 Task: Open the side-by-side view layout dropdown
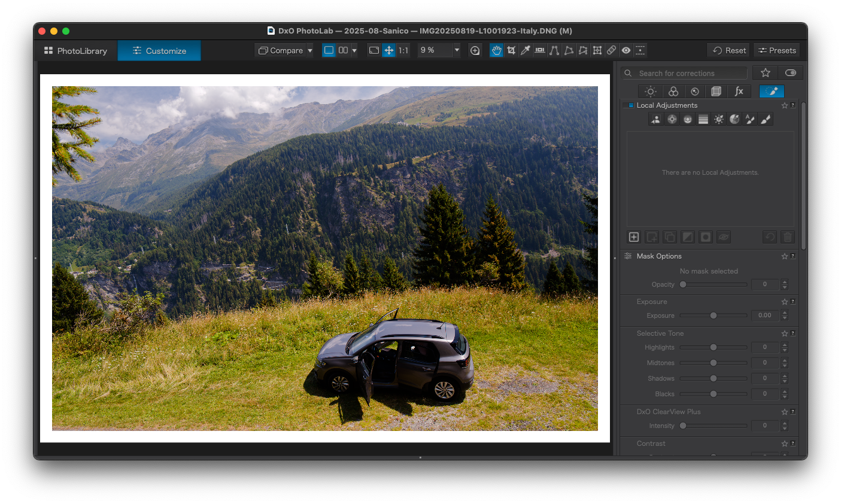354,50
